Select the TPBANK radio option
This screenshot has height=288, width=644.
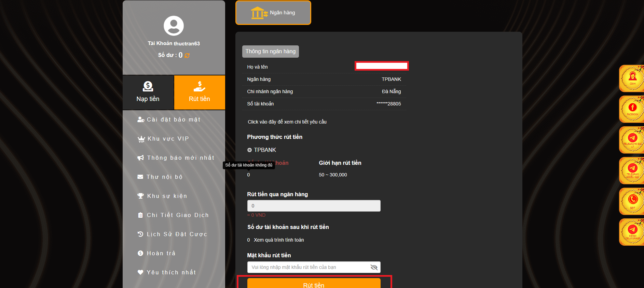pos(249,150)
